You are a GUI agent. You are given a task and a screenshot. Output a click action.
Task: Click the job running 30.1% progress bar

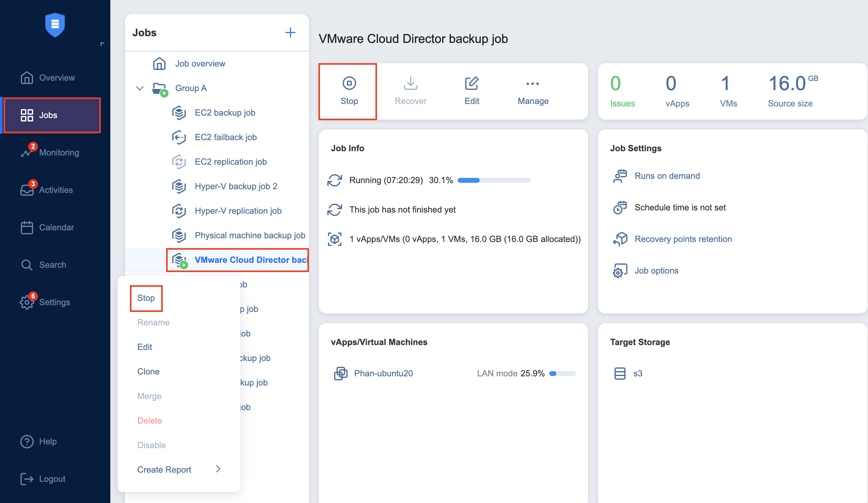point(494,180)
